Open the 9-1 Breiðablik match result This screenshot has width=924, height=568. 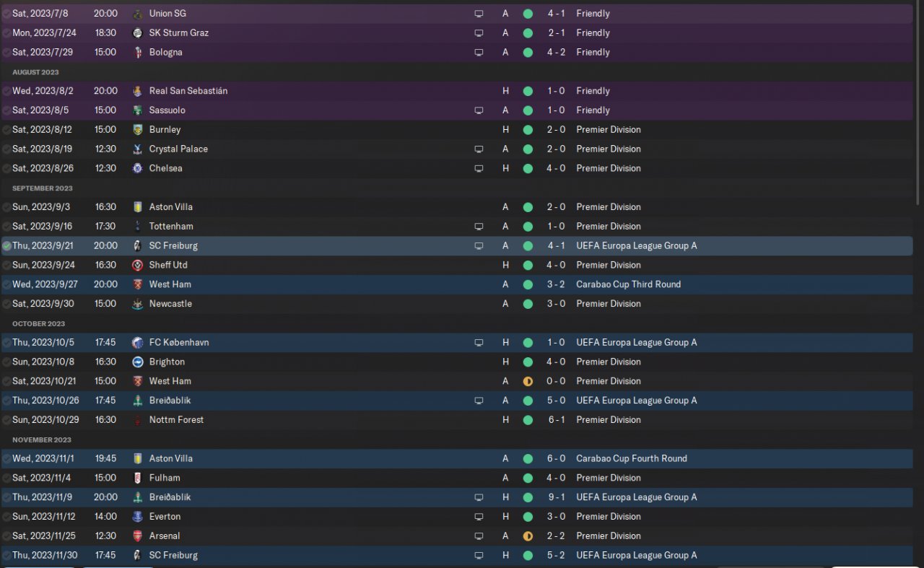pyautogui.click(x=556, y=497)
